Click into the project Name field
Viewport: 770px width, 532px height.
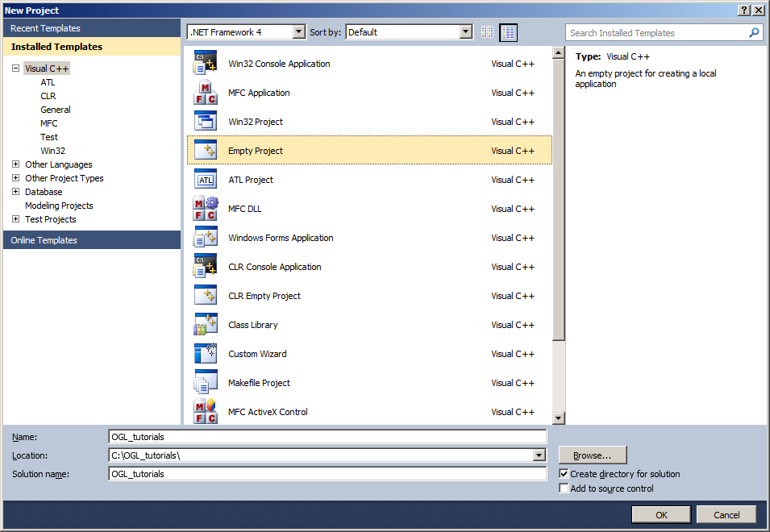coord(327,437)
